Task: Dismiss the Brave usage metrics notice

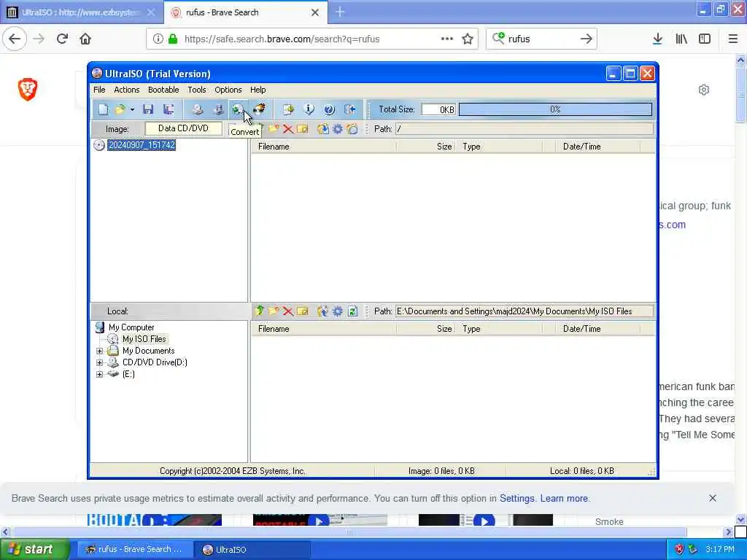Action: tap(713, 498)
